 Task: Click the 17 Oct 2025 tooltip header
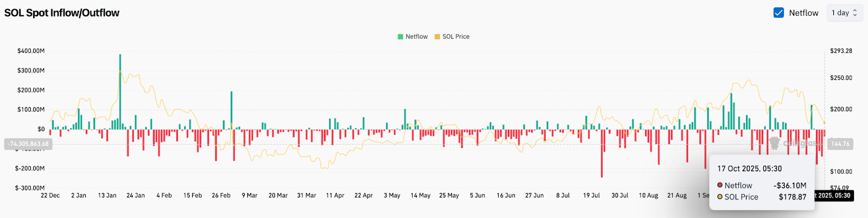coord(749,169)
